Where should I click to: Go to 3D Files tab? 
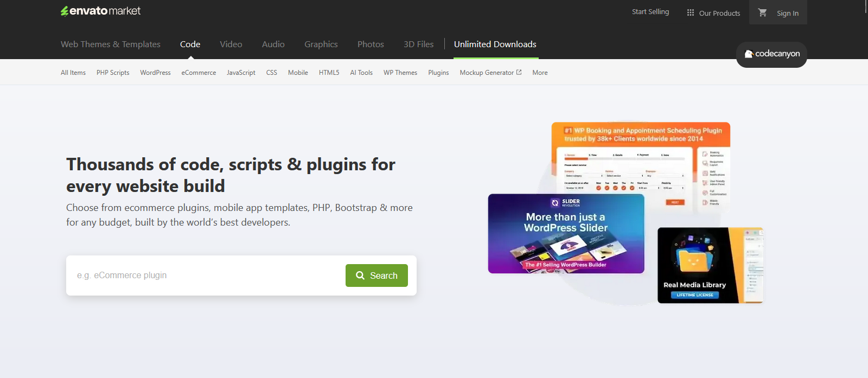pos(419,44)
